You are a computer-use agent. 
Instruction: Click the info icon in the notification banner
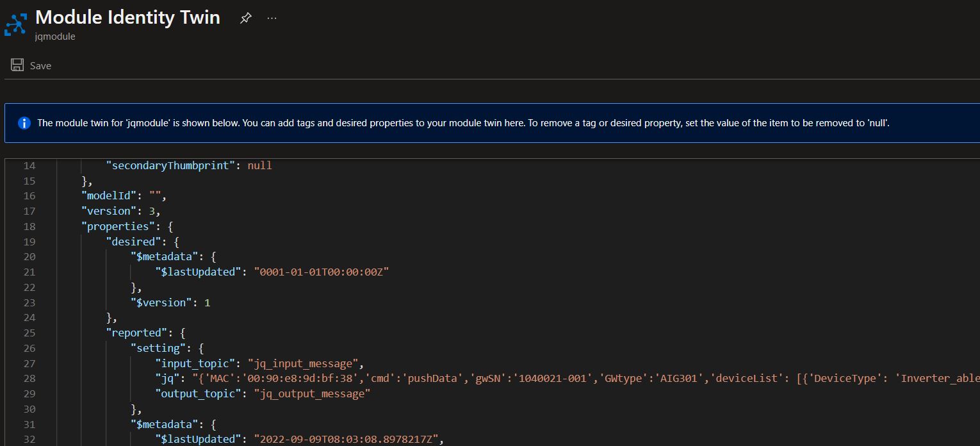pos(24,122)
